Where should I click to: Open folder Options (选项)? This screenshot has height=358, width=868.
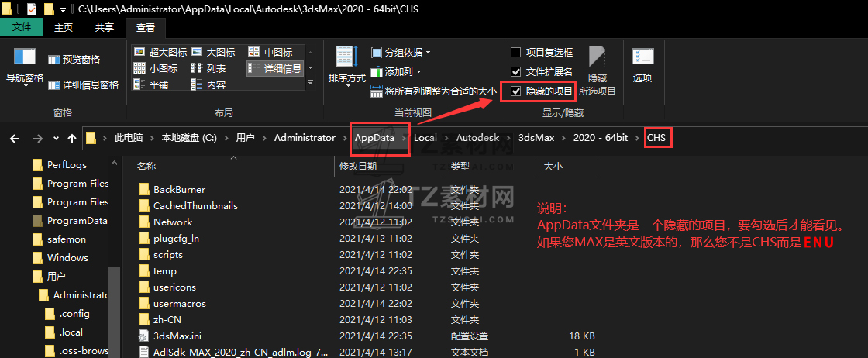(x=642, y=65)
